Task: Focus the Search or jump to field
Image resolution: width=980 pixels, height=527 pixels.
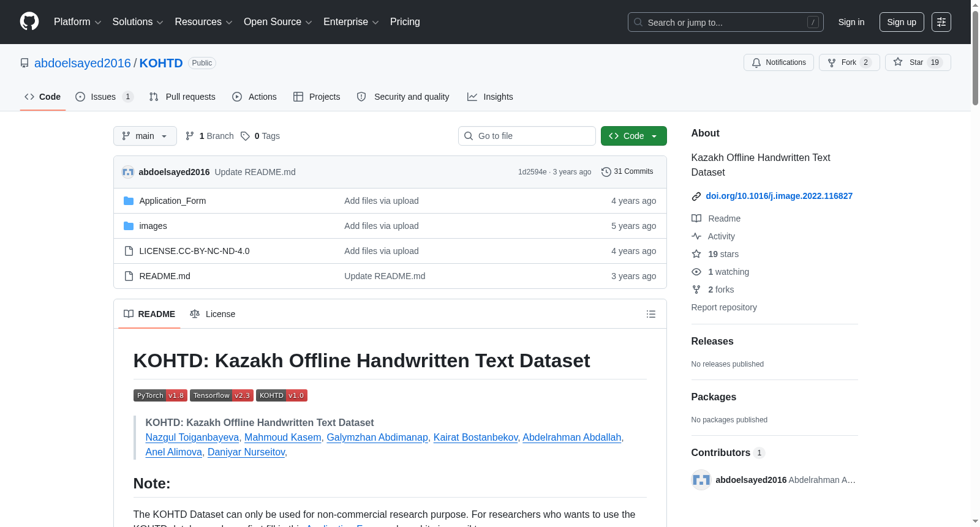Action: point(725,22)
